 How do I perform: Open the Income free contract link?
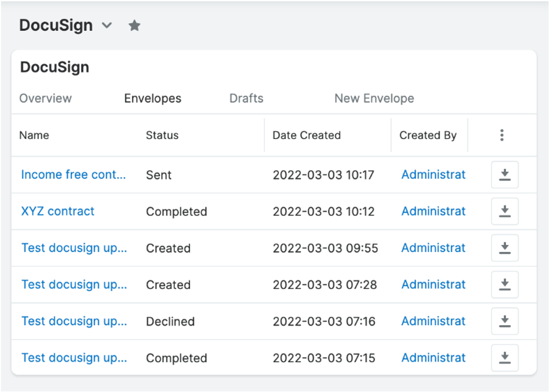(x=73, y=175)
